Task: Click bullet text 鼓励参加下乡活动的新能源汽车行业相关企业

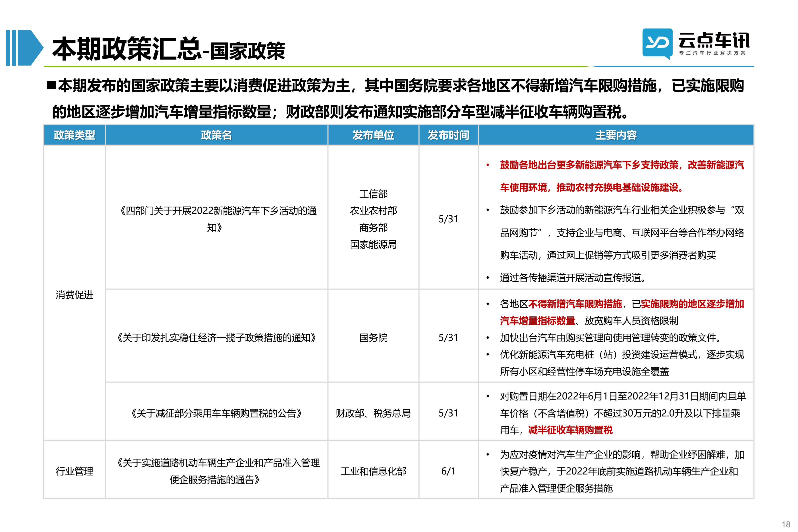Action: coord(598,210)
